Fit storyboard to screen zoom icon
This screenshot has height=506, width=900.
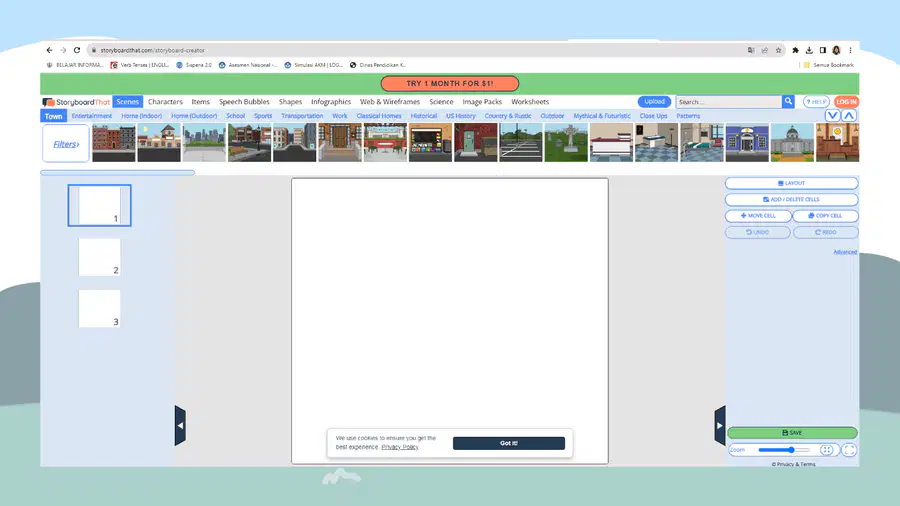[827, 450]
